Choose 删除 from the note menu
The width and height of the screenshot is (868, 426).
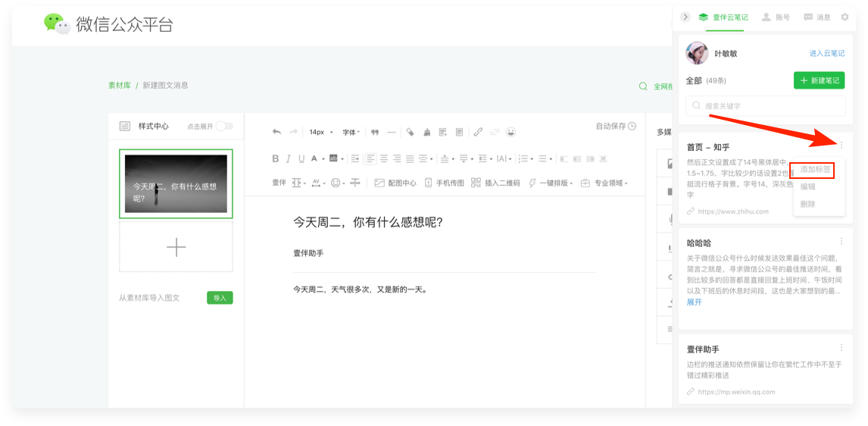808,204
